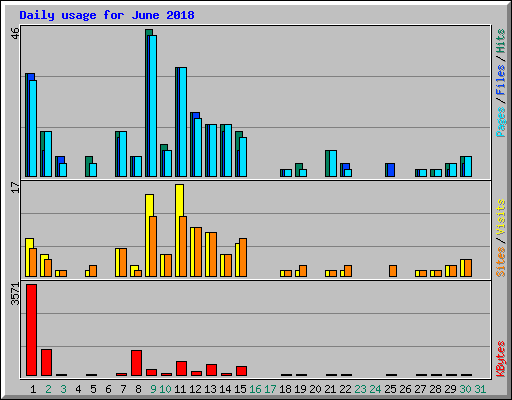Click green day label '10'
Image resolution: width=512 pixels, height=400 pixels.
point(165,389)
